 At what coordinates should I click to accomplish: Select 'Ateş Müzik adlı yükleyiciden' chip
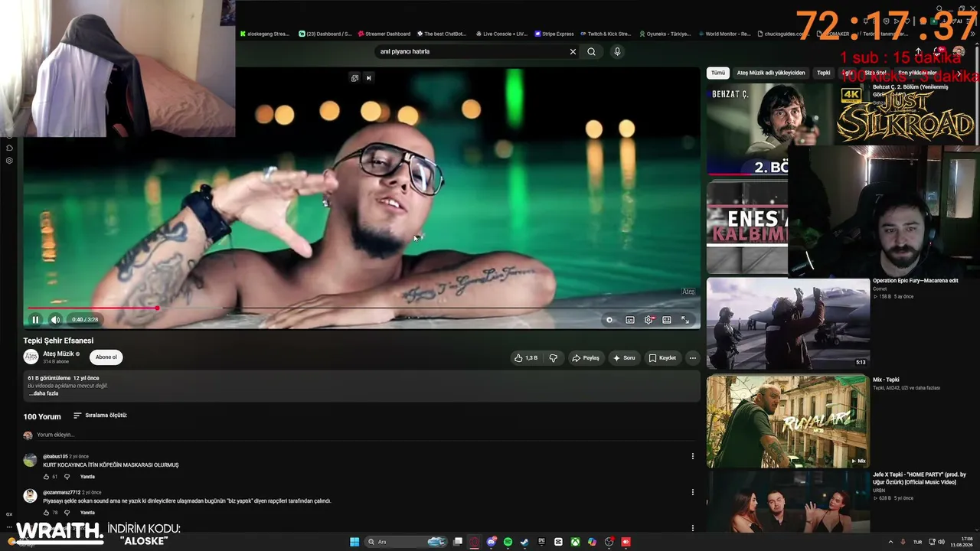coord(771,73)
